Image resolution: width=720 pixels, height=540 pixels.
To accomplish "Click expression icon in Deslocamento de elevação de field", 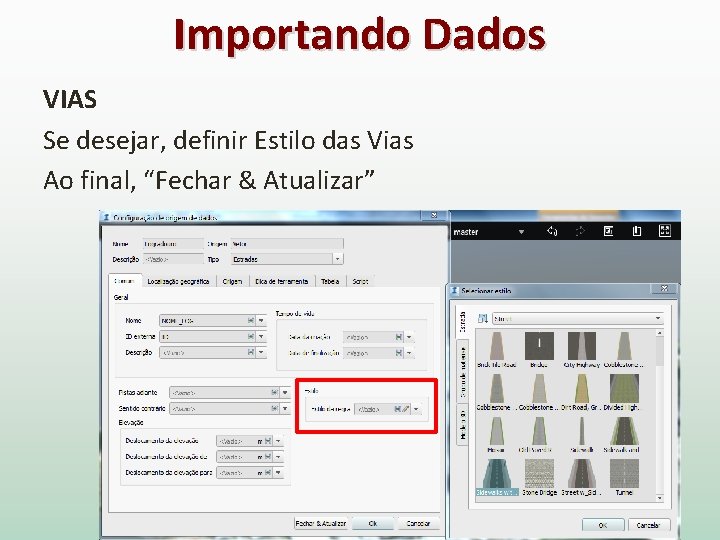I will [268, 457].
